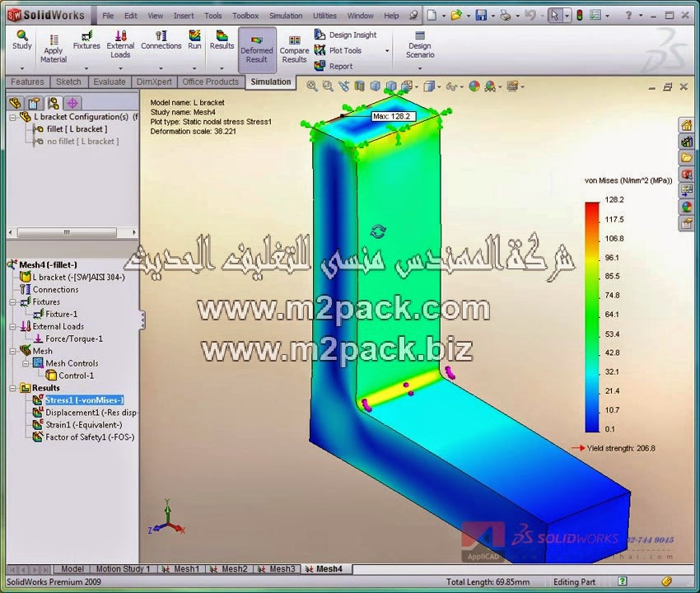The height and width of the screenshot is (593, 700).
Task: Open the PropertyManager tab icon
Action: (x=34, y=104)
